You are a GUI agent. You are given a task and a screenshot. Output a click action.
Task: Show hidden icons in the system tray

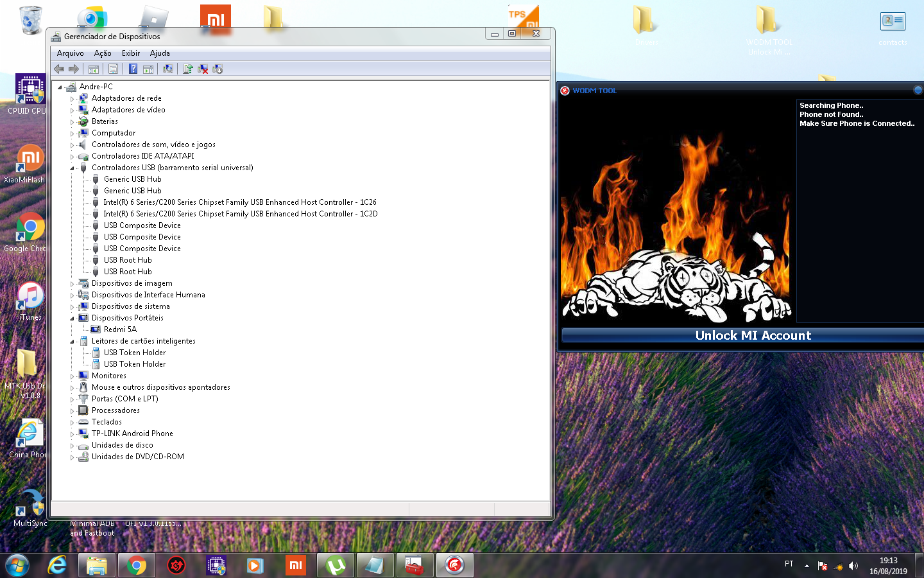tap(807, 566)
